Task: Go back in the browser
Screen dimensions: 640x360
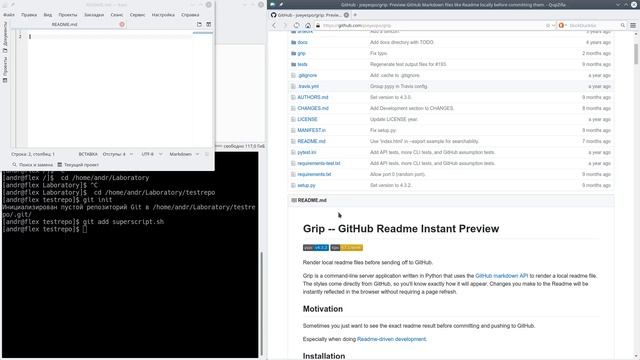Action: [x=274, y=25]
